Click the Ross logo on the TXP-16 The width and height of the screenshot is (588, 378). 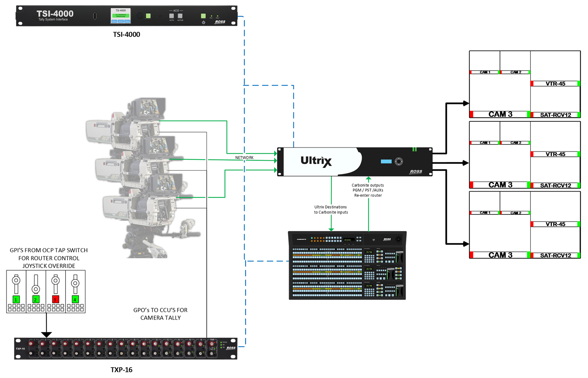[x=231, y=348]
